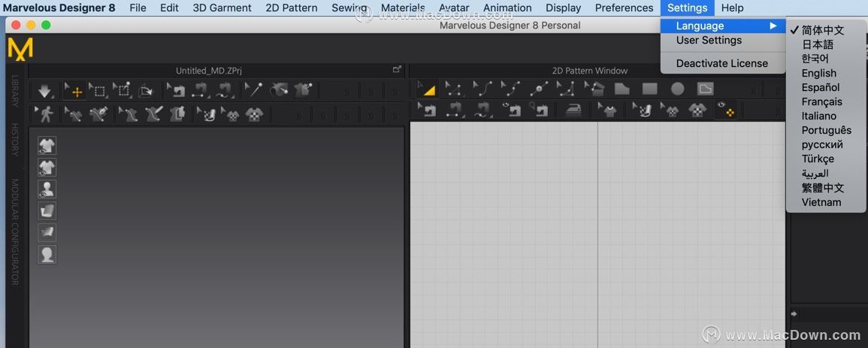Select Transform Pattern yellow triangle tool in 2D toolbar
Screen dimensions: 868x348
pos(426,89)
